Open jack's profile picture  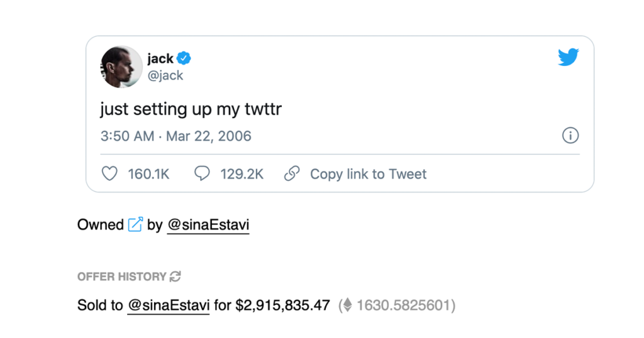click(121, 67)
